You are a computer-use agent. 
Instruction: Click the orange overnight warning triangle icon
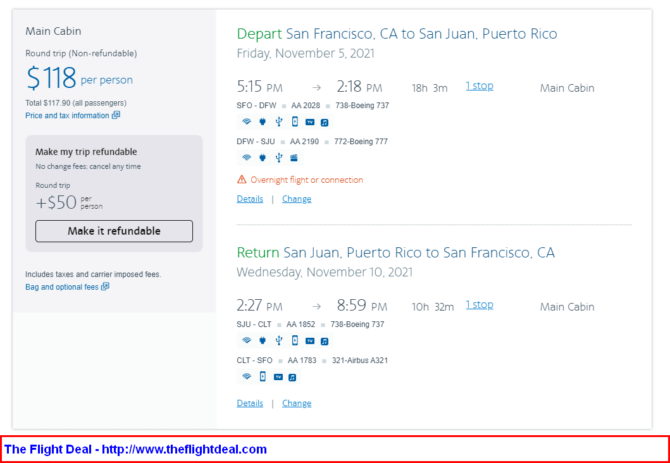(241, 179)
